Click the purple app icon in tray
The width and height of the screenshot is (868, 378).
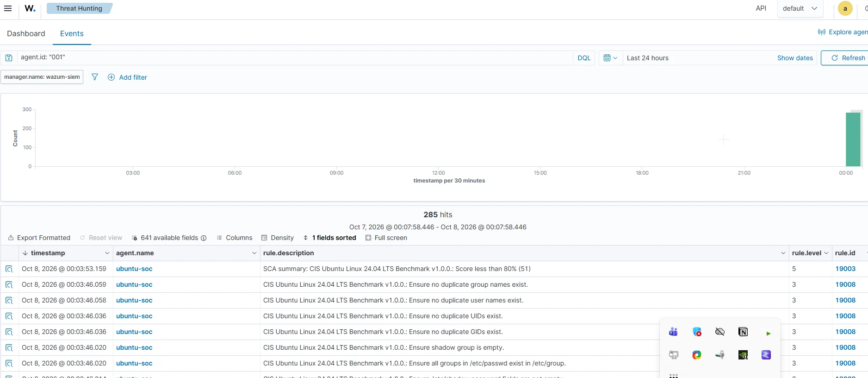(x=766, y=355)
